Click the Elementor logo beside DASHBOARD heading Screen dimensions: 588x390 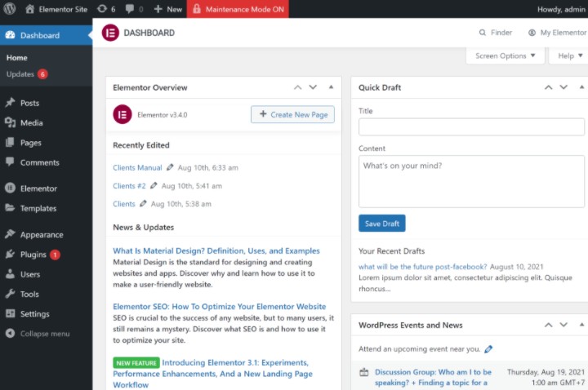110,33
